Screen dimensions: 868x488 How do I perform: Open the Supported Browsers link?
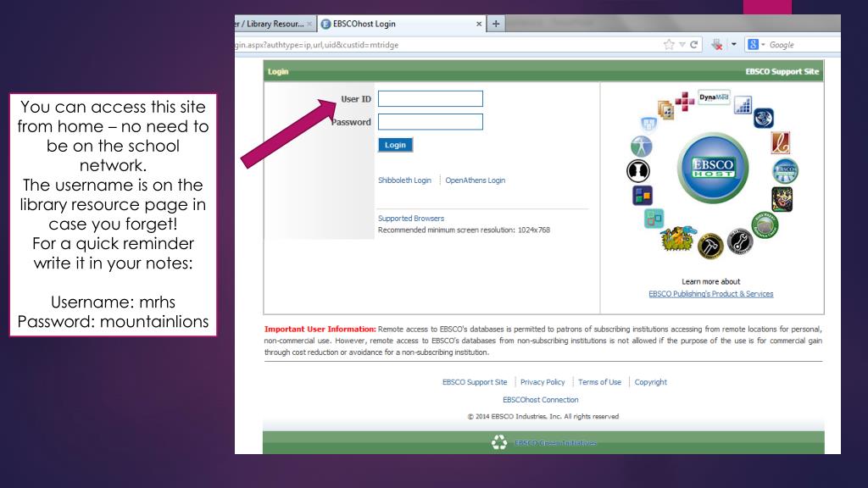(x=411, y=219)
